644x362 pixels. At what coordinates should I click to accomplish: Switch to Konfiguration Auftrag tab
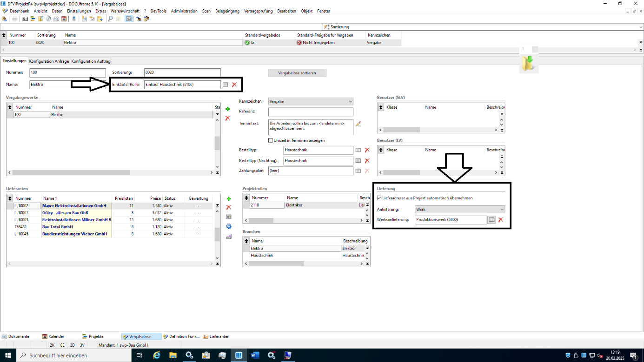91,61
